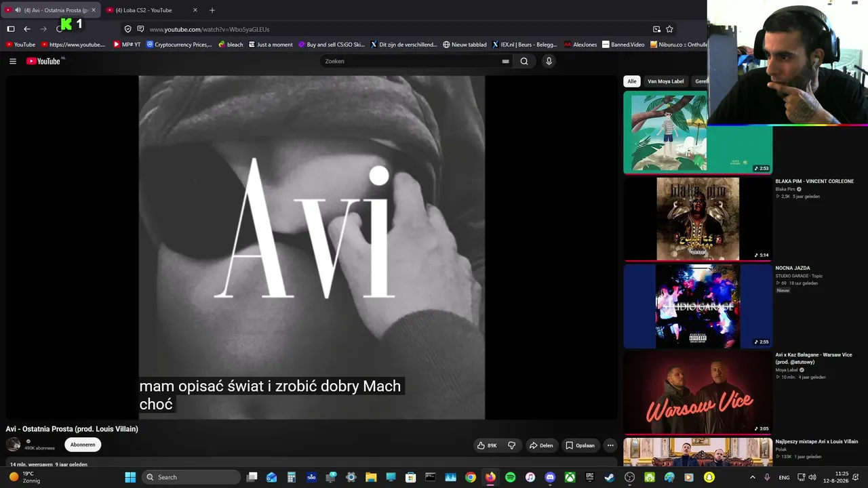Open Buy and sell CS:GO Skins bookmark
The image size is (868, 488).
(x=331, y=45)
